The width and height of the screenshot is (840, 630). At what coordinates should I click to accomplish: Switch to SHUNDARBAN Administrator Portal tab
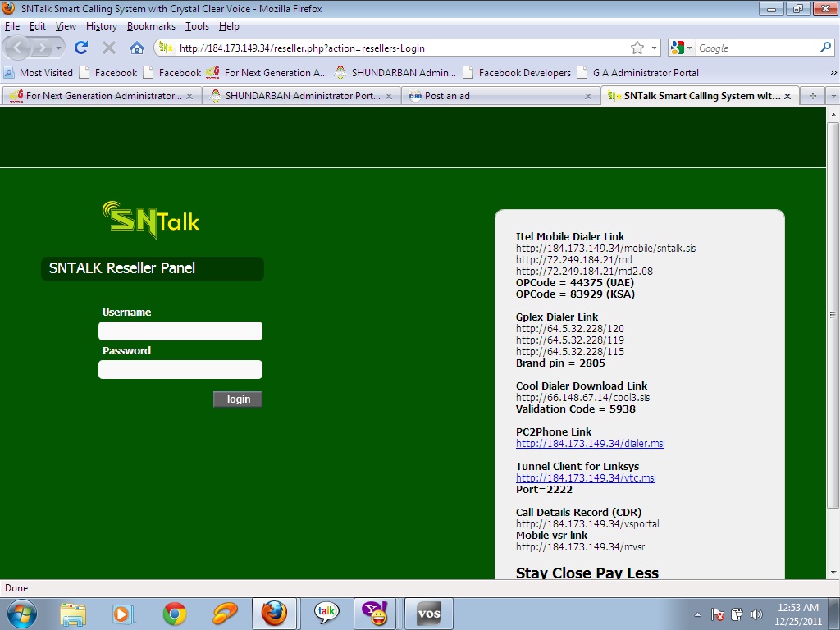[x=302, y=96]
